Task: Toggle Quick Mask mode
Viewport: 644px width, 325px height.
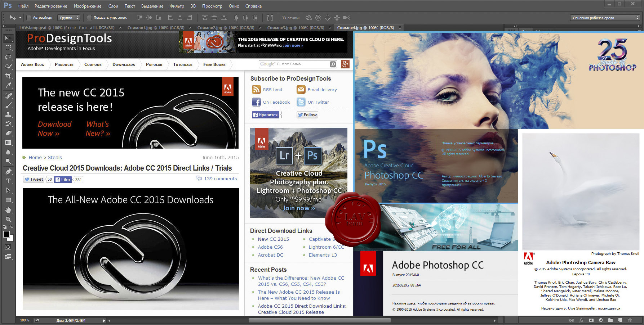Action: pyautogui.click(x=8, y=247)
